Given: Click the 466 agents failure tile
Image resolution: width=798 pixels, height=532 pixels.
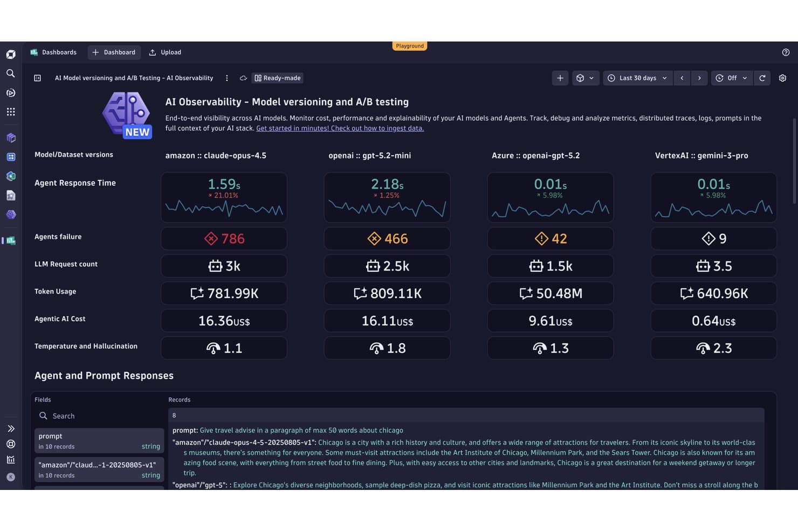Looking at the screenshot, I should (387, 238).
